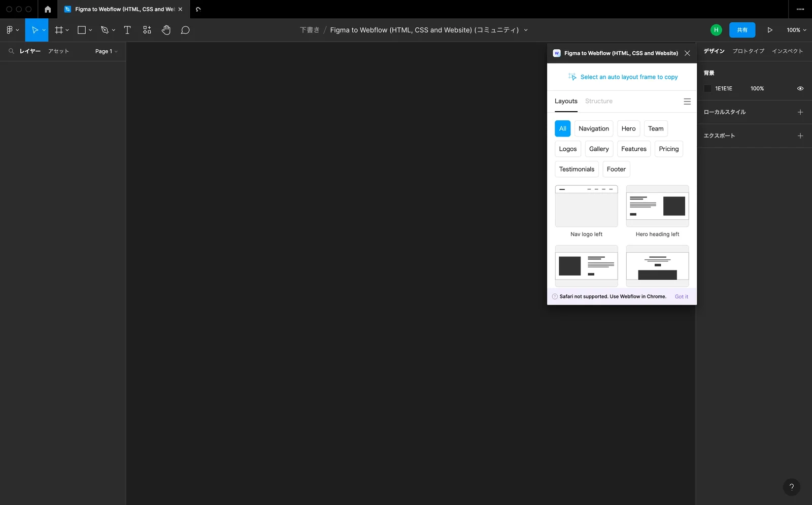This screenshot has width=812, height=505.
Task: Click the Webflow plugin logo icon
Action: [x=557, y=53]
